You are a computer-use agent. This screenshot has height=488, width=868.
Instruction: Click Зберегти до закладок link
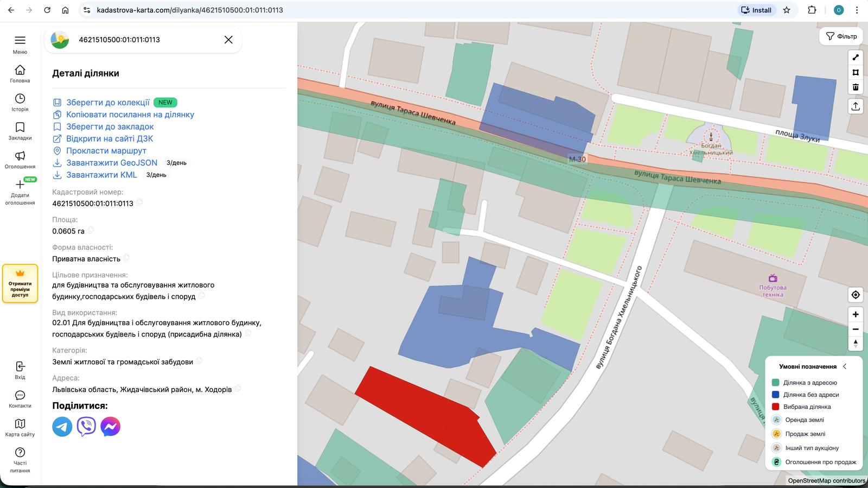(x=110, y=126)
